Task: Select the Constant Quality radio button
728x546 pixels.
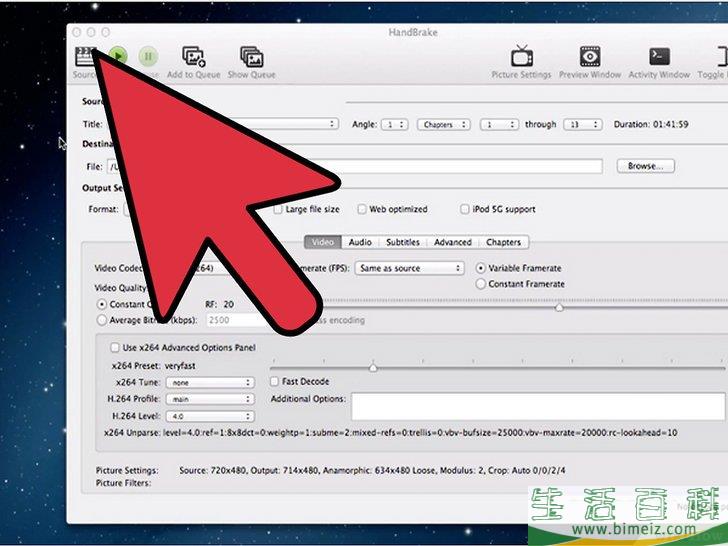Action: click(x=101, y=305)
